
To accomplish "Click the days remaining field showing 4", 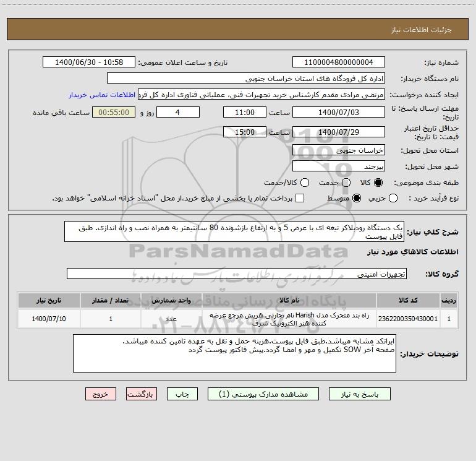I will [x=178, y=112].
